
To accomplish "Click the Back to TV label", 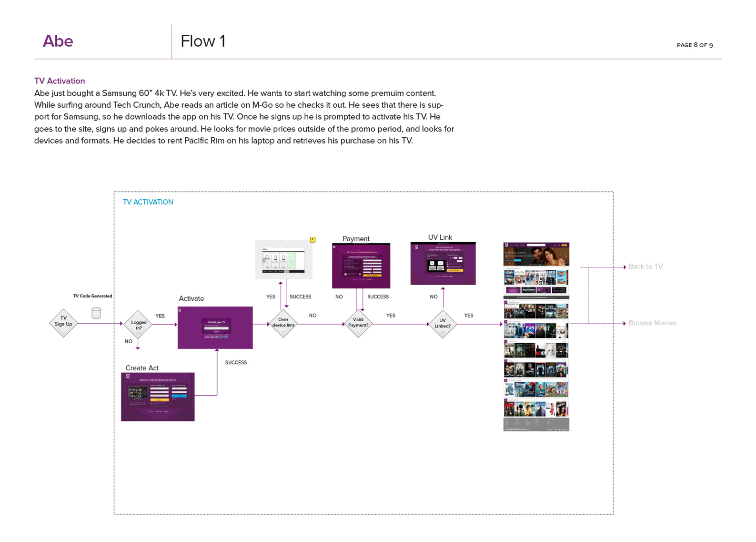I will coord(645,266).
